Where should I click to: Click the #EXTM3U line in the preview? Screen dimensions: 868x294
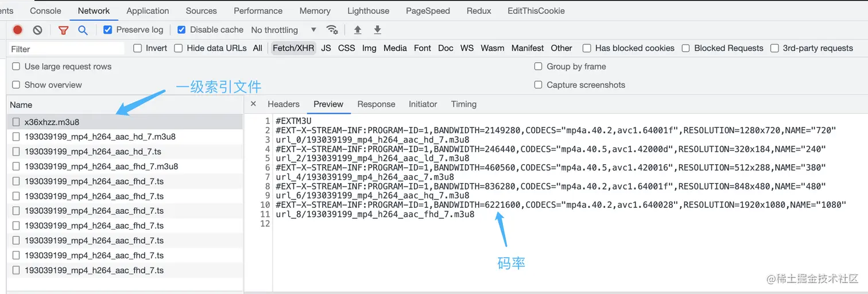[293, 121]
